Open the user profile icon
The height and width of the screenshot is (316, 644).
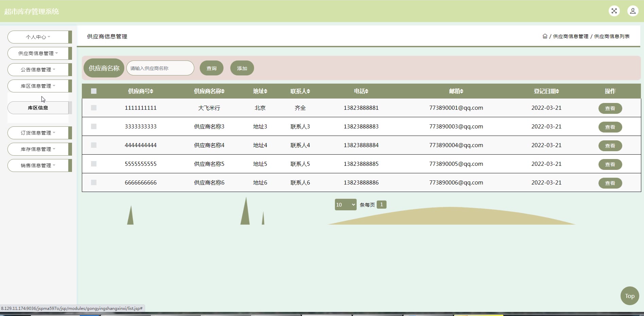click(633, 11)
